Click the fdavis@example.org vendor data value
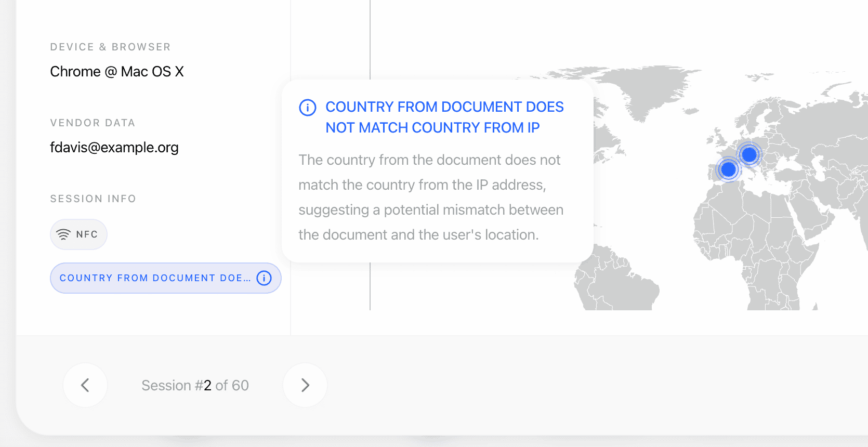 click(114, 148)
